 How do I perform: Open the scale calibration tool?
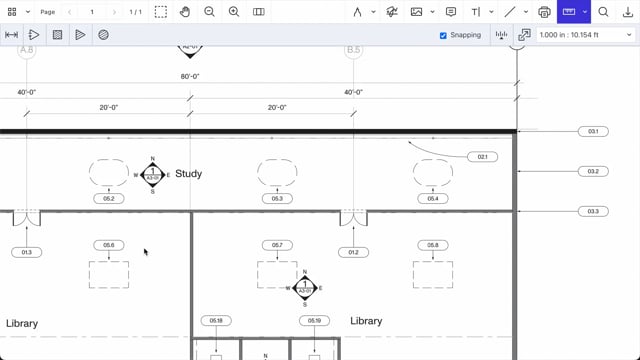(501, 35)
